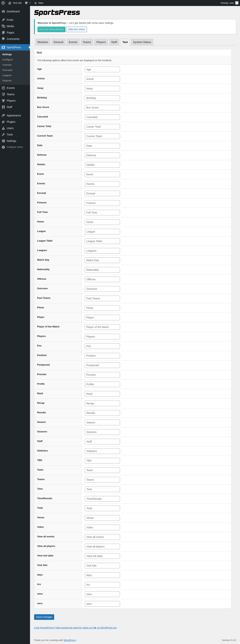Click the Save Changes button
This screenshot has width=240, height=644.
(44, 617)
